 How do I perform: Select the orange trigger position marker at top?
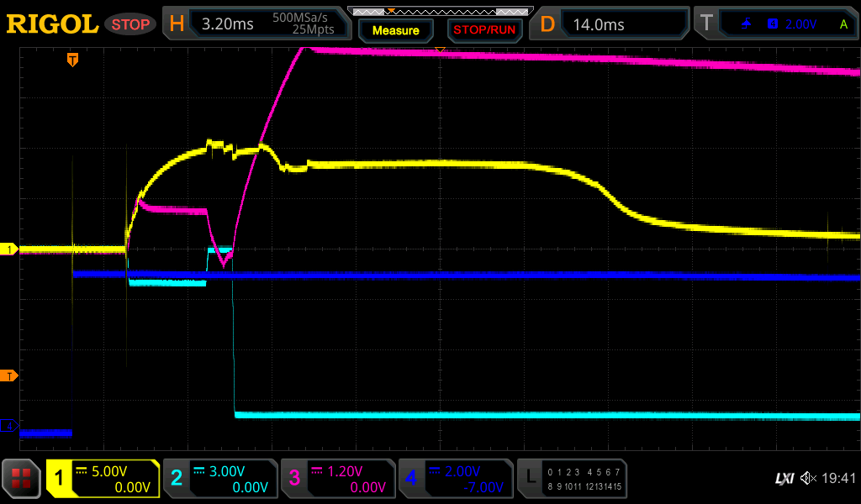tap(73, 60)
